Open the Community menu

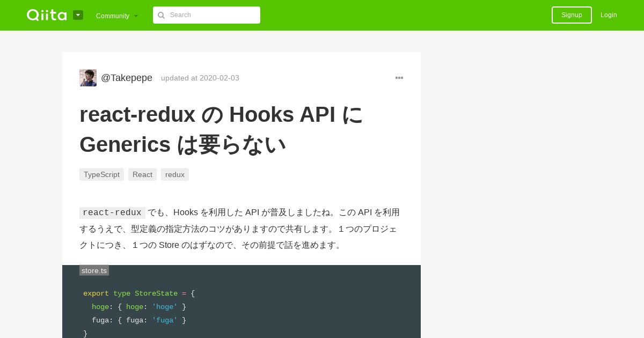coord(117,16)
